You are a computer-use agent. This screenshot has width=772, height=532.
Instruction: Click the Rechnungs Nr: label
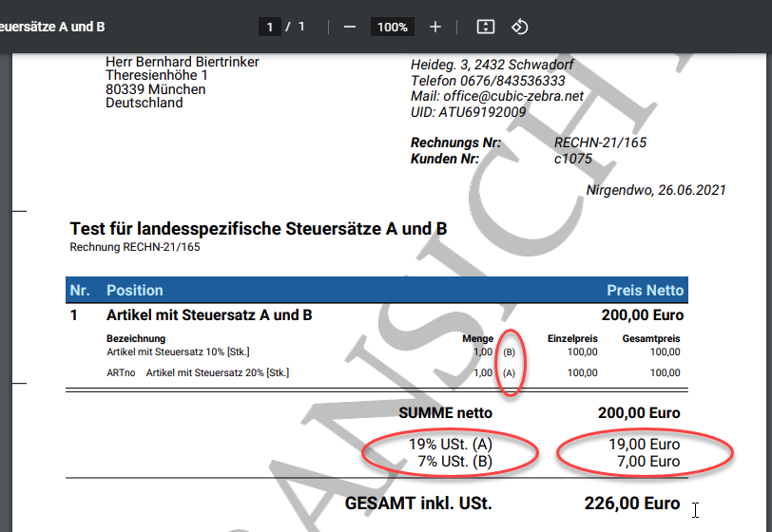(x=456, y=142)
